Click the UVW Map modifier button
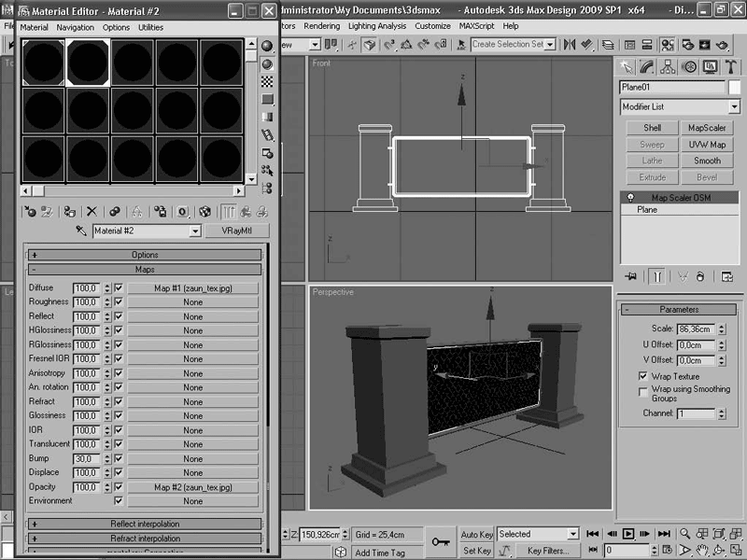Screen dimensions: 747x560 pyautogui.click(x=707, y=145)
